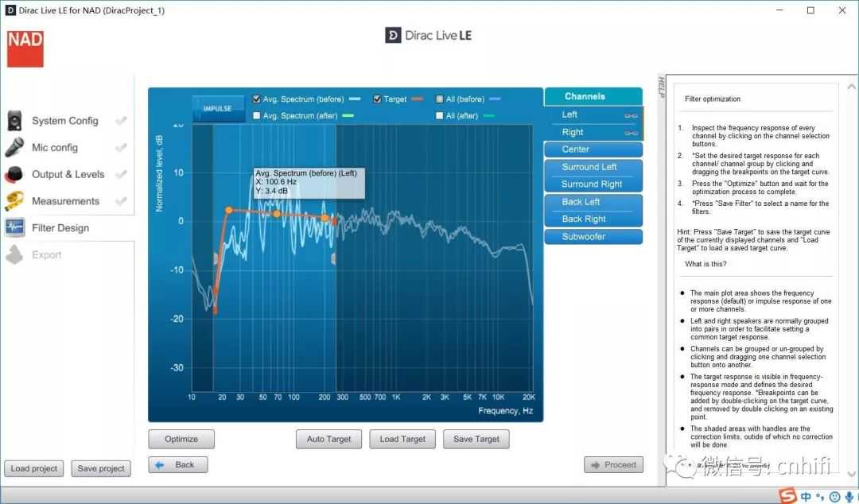Image resolution: width=859 pixels, height=504 pixels.
Task: Click the link icon on Right channel
Action: (x=631, y=133)
